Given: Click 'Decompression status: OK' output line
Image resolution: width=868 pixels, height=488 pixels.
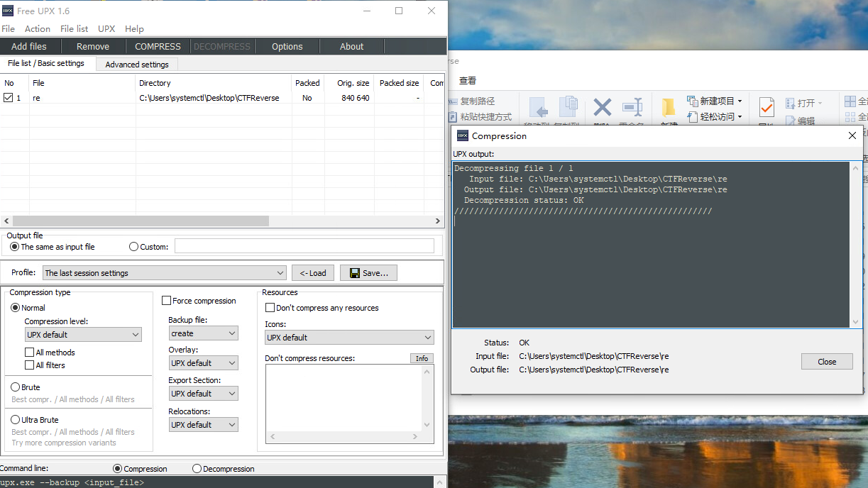Looking at the screenshot, I should pos(524,201).
